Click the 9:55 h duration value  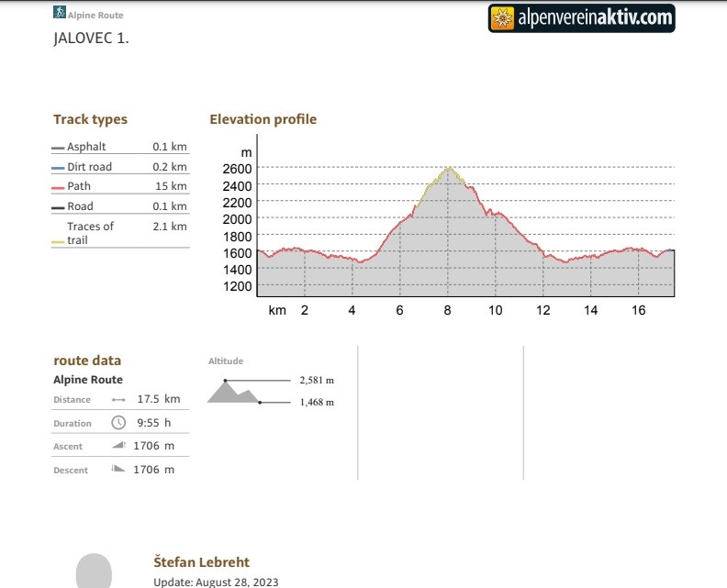[x=154, y=423]
